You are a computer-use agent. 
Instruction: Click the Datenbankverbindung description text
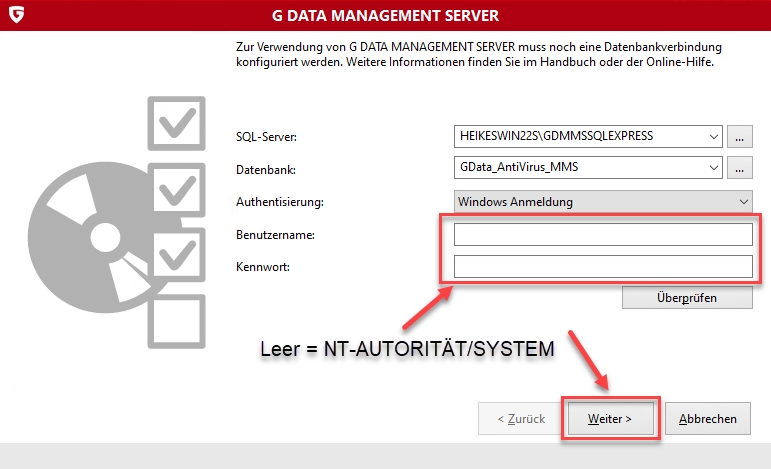click(x=478, y=54)
